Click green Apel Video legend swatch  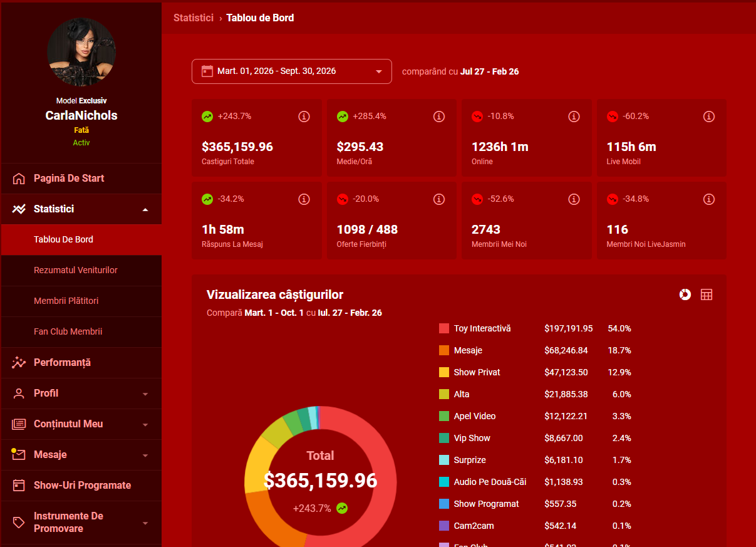pyautogui.click(x=444, y=416)
